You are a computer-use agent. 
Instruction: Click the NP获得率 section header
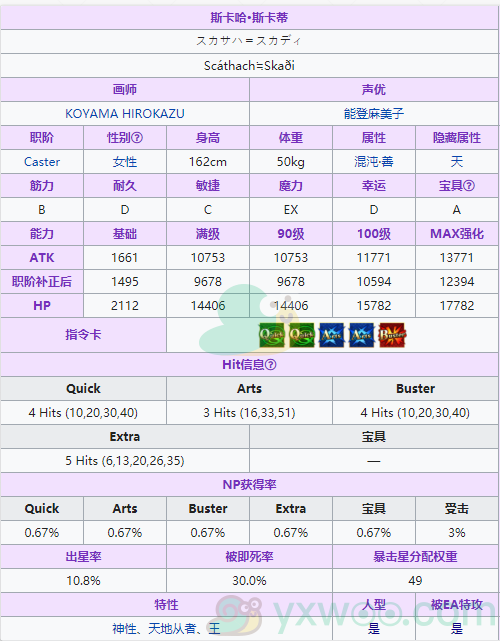(x=249, y=485)
